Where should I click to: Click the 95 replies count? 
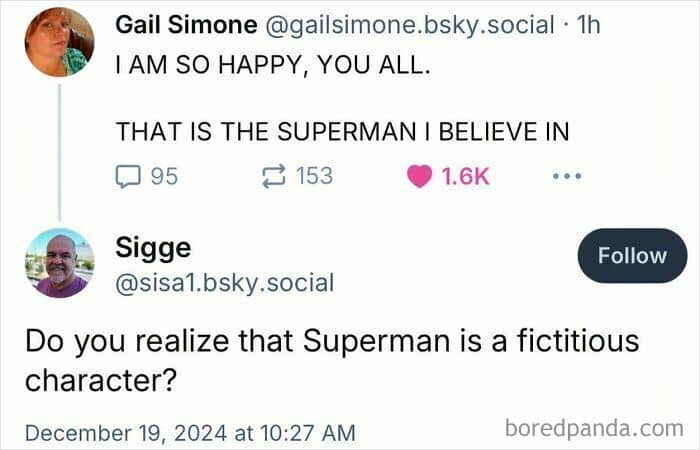(x=163, y=177)
